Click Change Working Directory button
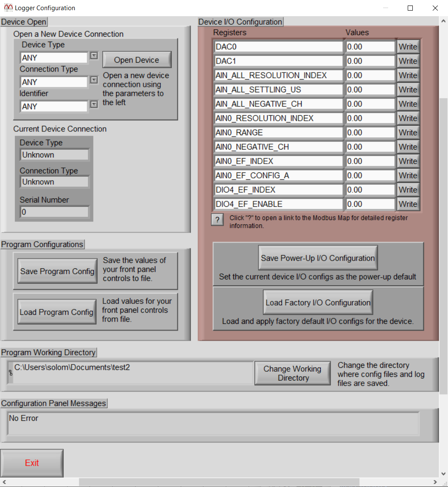The image size is (448, 487). [x=293, y=373]
